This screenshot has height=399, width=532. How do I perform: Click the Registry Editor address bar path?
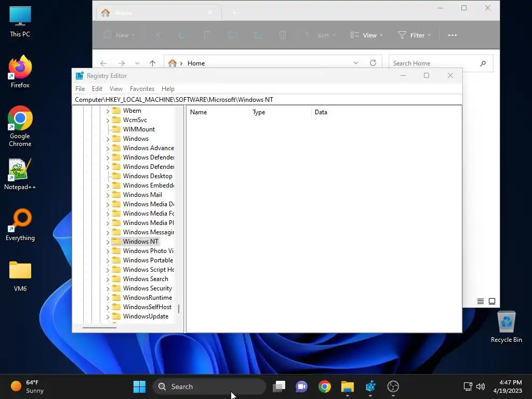pyautogui.click(x=267, y=99)
